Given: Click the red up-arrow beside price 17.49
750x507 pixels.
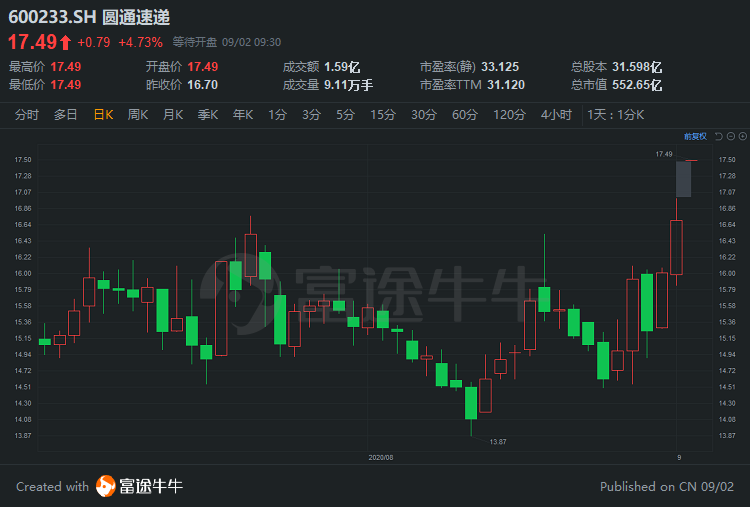Looking at the screenshot, I should pos(66,43).
